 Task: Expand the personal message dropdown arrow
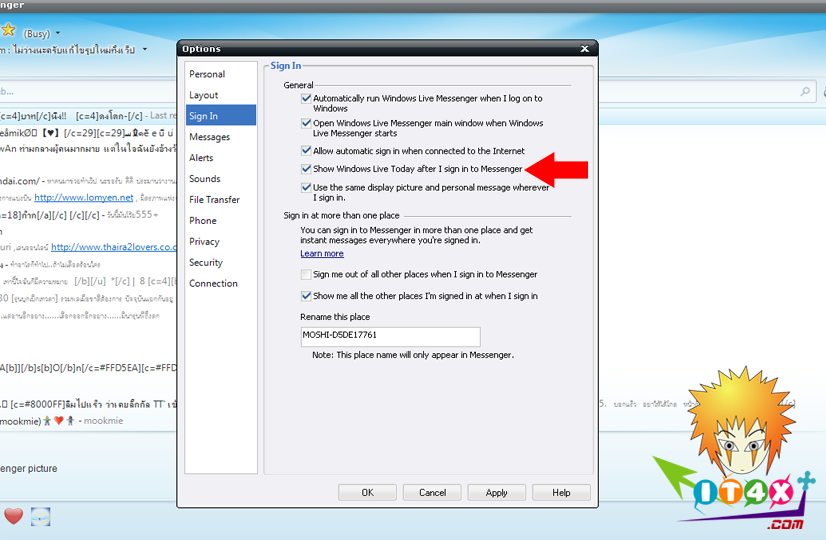145,49
